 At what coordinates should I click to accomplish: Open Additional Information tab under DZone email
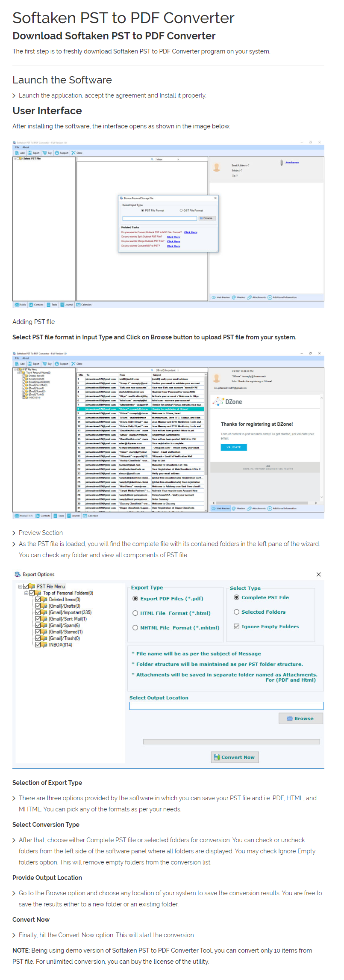(282, 508)
